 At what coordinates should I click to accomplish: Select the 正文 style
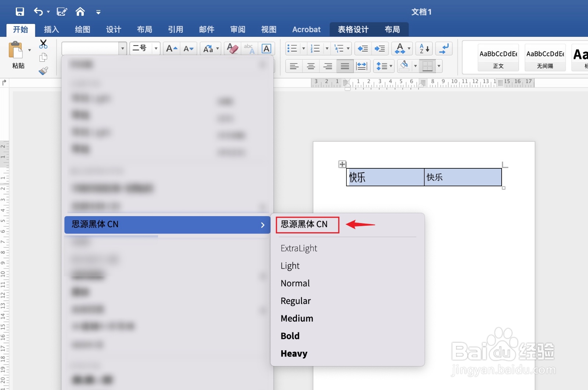(498, 57)
